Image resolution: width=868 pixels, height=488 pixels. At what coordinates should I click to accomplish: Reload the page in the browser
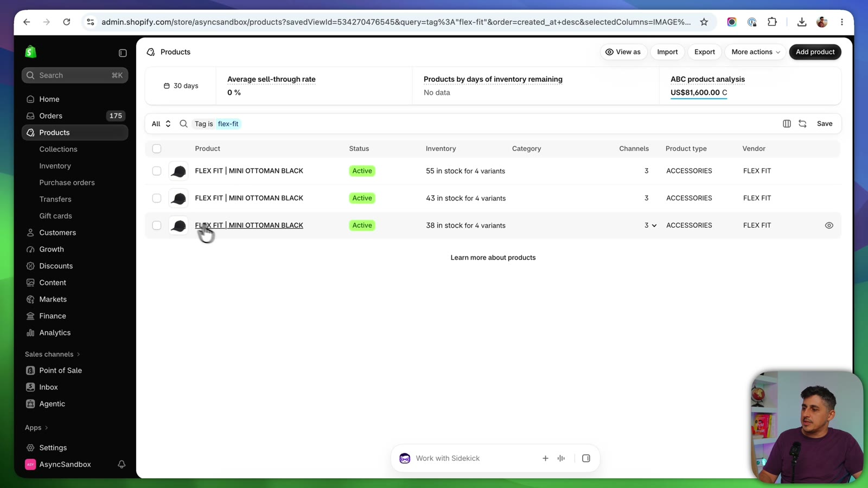[67, 22]
